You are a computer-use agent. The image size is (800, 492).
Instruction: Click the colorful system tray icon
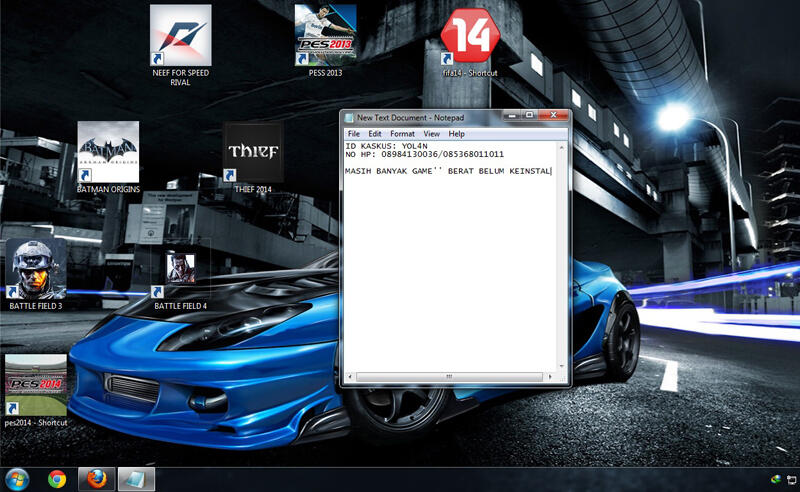coord(776,479)
